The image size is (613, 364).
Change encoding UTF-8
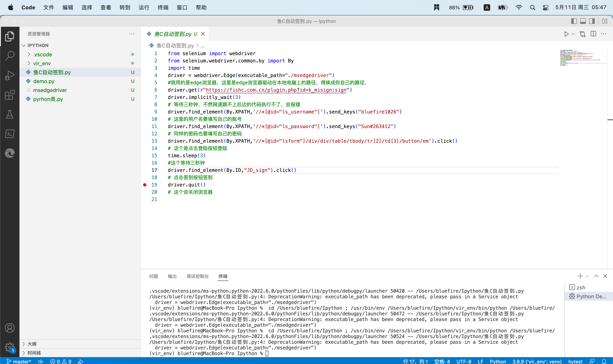(464, 361)
